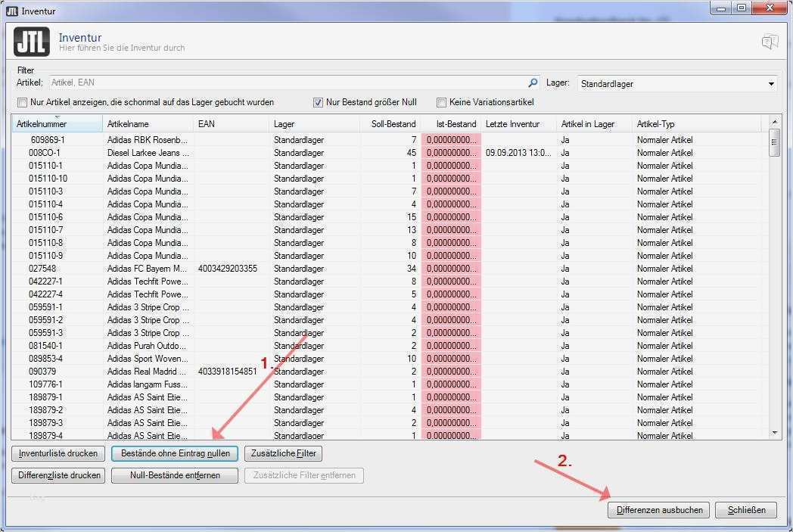
Task: Select 'Adidas Sport Woven...' article name
Action: pos(148,359)
